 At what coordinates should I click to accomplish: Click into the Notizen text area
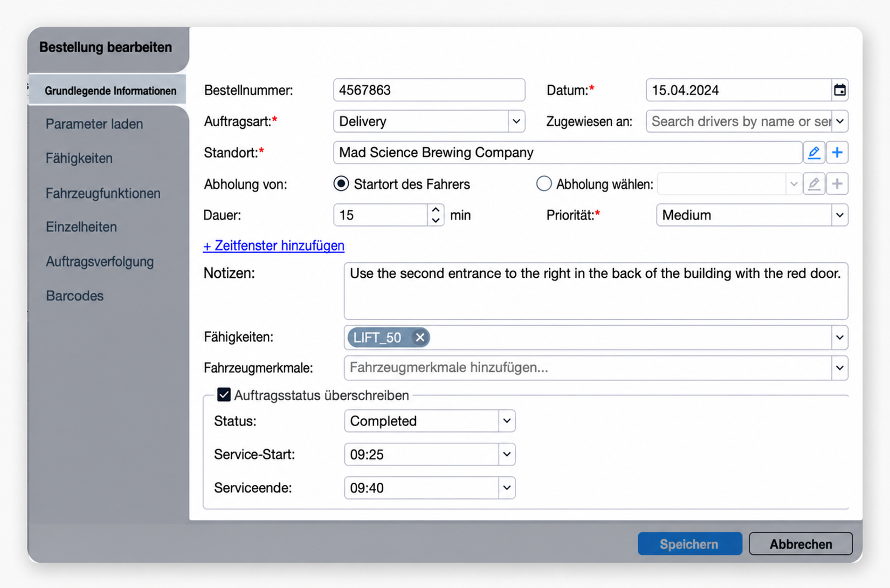[x=596, y=291]
